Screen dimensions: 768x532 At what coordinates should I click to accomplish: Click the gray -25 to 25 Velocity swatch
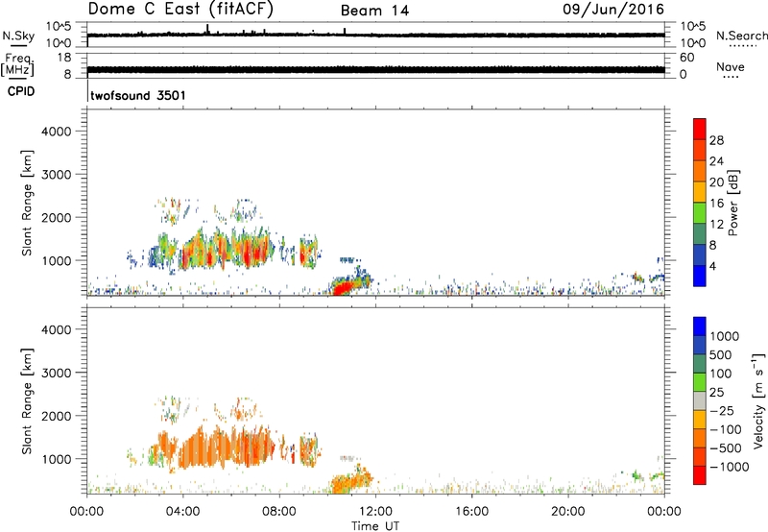700,400
